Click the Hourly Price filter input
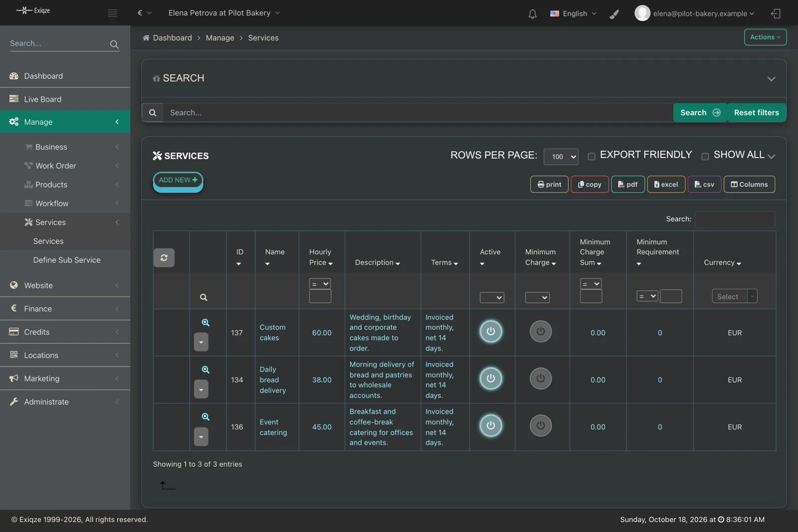The height and width of the screenshot is (532, 798). tap(320, 297)
